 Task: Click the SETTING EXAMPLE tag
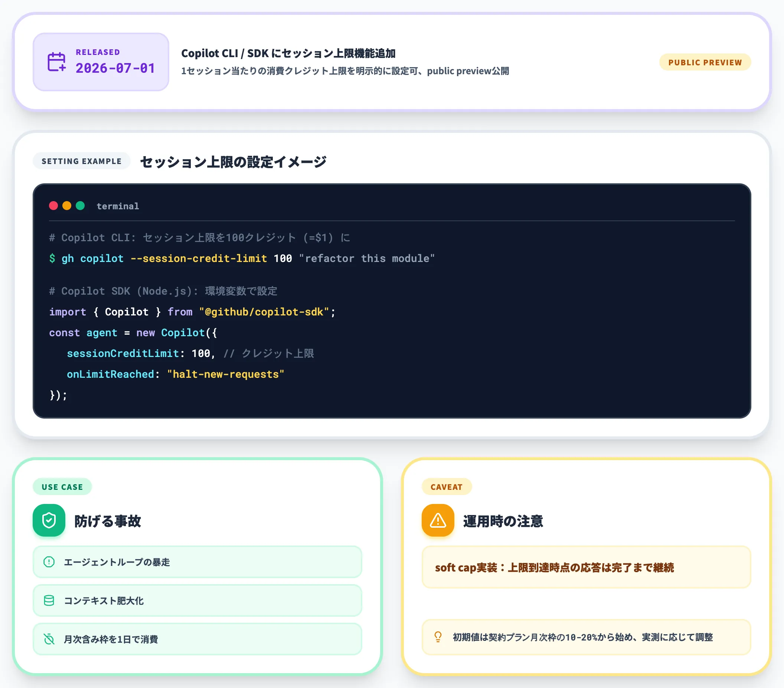[x=82, y=161]
